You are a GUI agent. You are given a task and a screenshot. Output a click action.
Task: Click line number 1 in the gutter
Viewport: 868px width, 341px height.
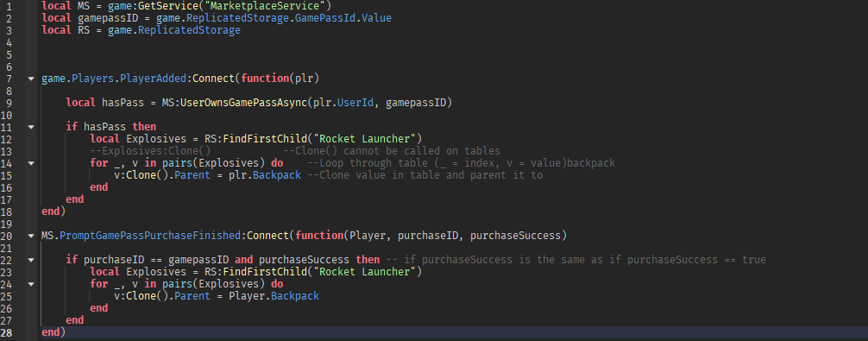coord(9,6)
